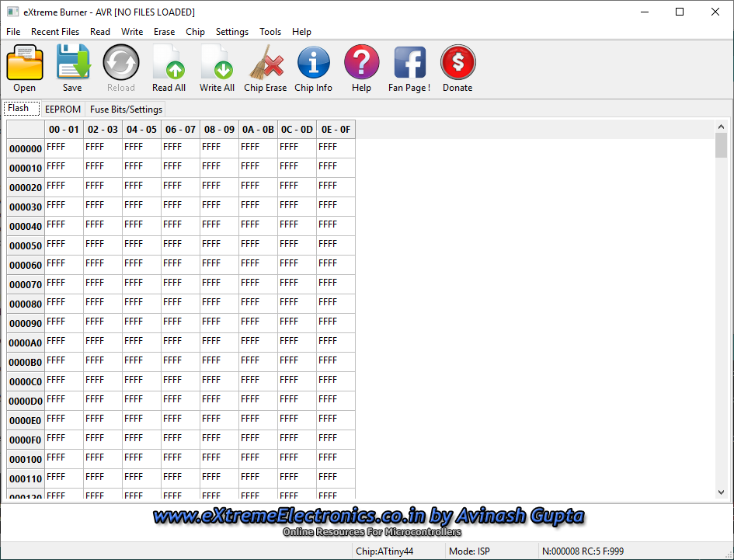Open the Read menu

pyautogui.click(x=100, y=32)
